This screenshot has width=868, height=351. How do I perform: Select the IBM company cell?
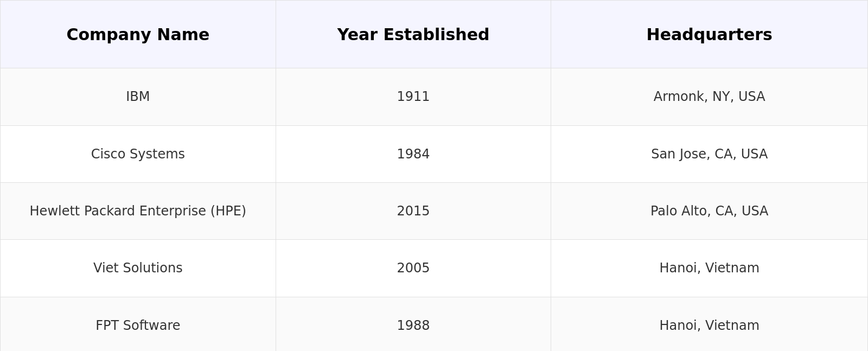pos(138,97)
